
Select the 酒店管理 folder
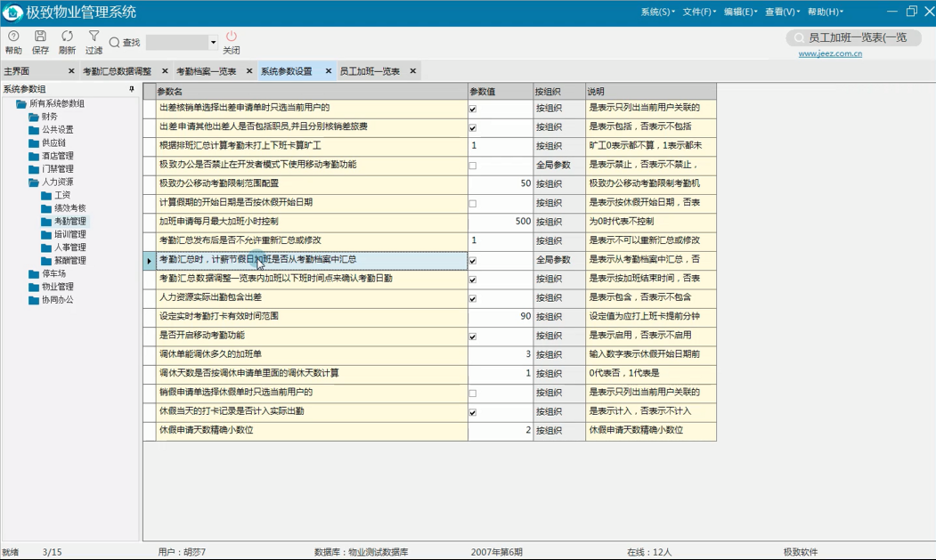(51, 156)
